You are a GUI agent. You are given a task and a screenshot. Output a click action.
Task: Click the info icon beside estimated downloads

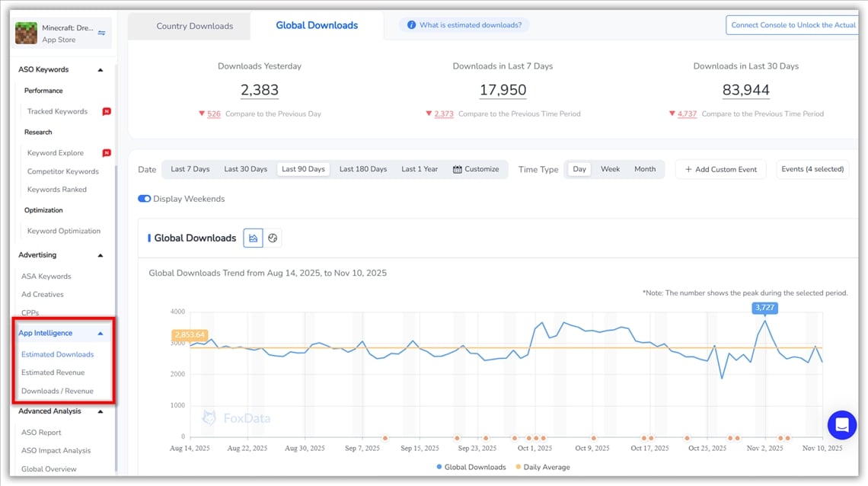(x=411, y=25)
